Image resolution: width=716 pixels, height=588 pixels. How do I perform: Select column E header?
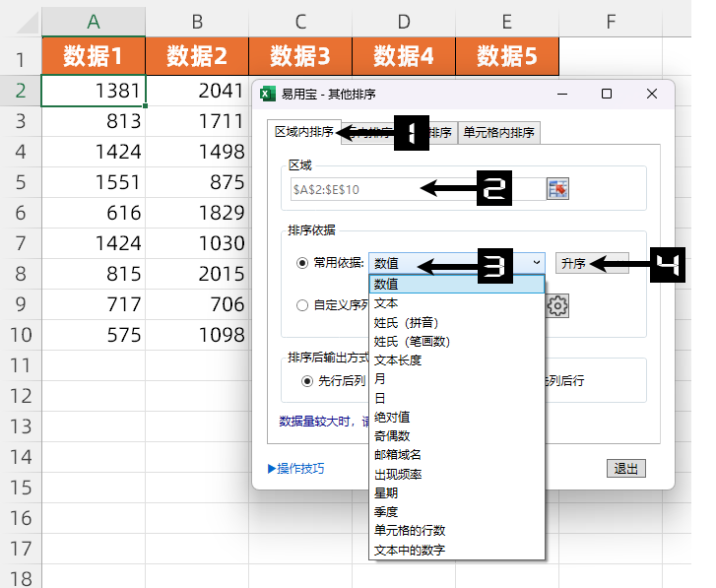tap(507, 22)
